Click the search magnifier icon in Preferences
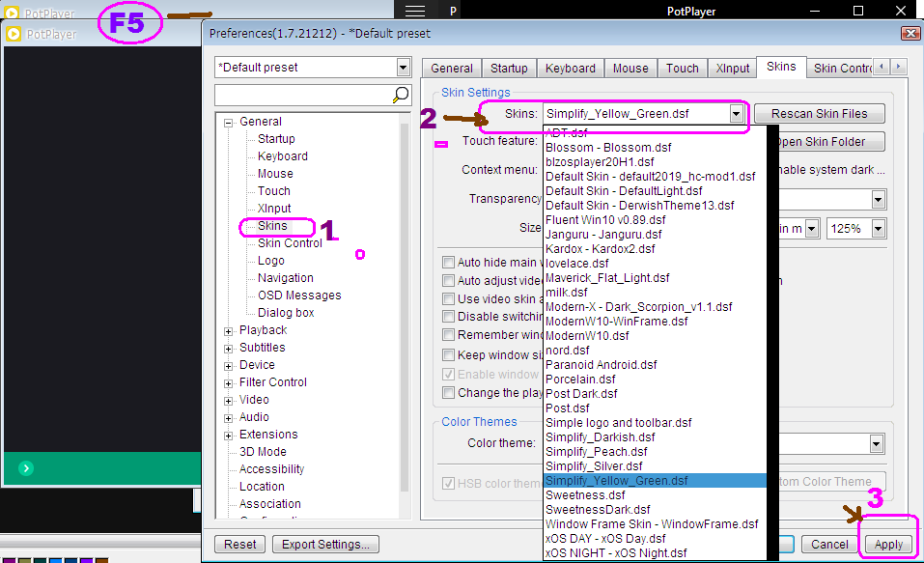 coord(401,95)
